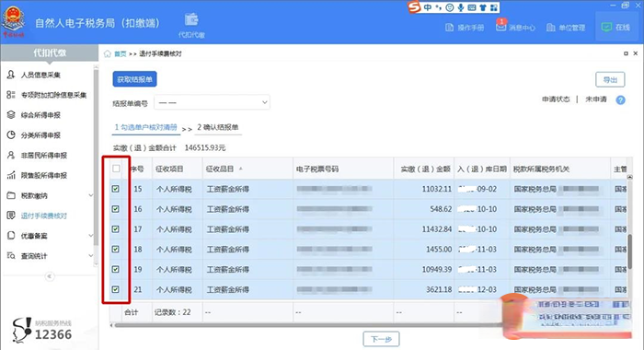
Task: Uncheck the checkbox for row 16
Action: [x=116, y=209]
